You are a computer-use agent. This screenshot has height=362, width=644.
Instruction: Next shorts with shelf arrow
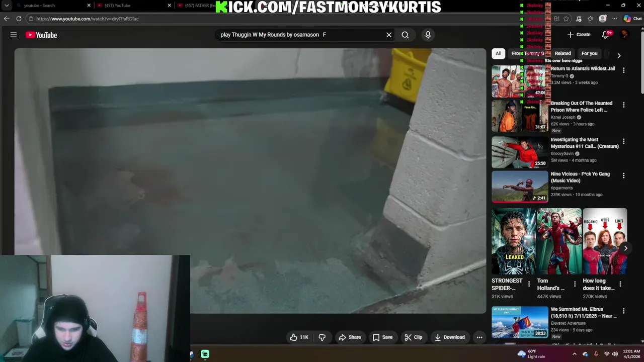pos(625,248)
